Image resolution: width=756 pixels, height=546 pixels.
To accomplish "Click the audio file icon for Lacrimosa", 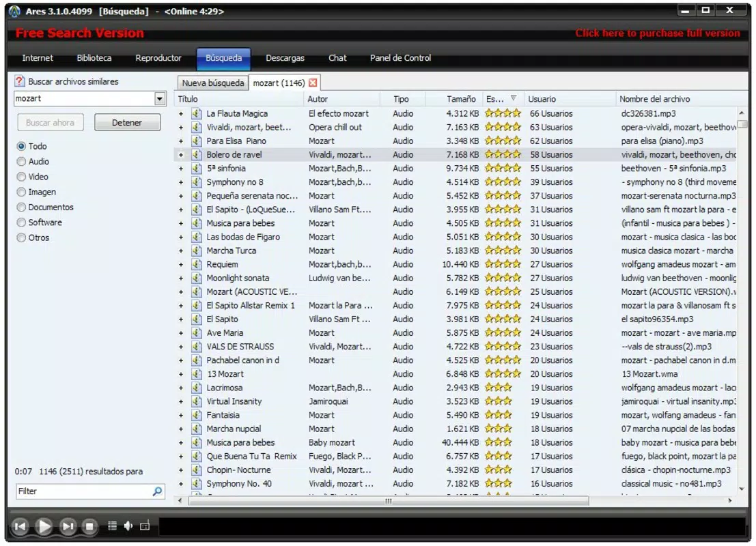I will [196, 388].
